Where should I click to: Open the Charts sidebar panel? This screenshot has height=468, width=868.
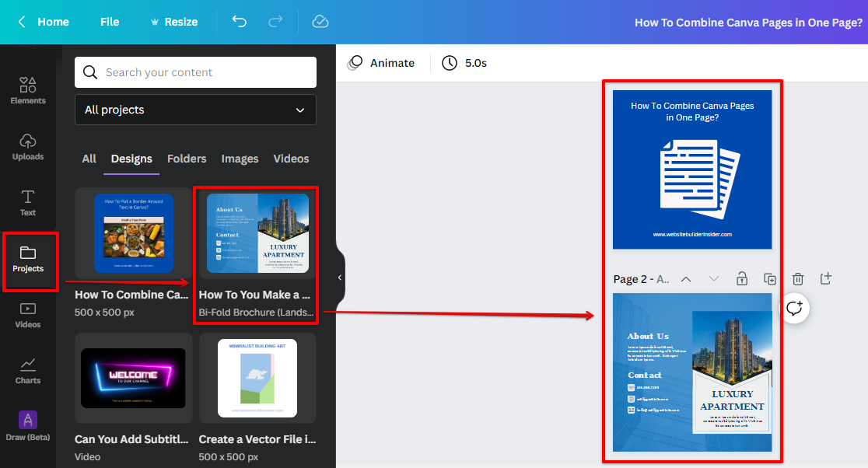coord(28,370)
